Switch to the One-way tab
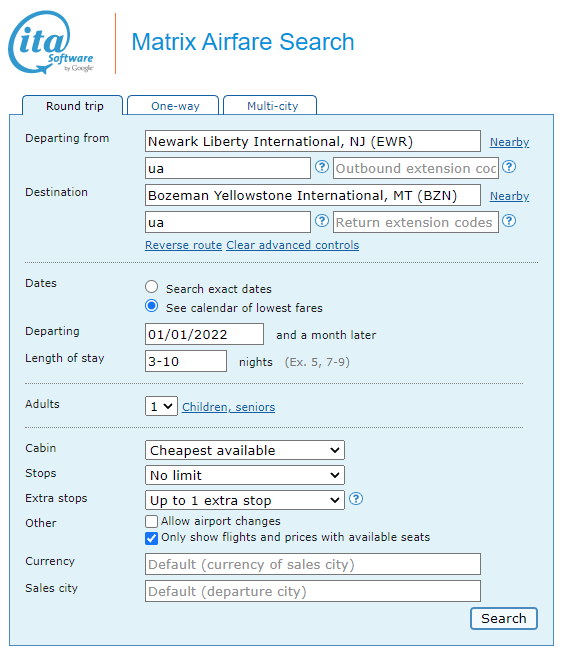563x661 pixels. pyautogui.click(x=173, y=105)
